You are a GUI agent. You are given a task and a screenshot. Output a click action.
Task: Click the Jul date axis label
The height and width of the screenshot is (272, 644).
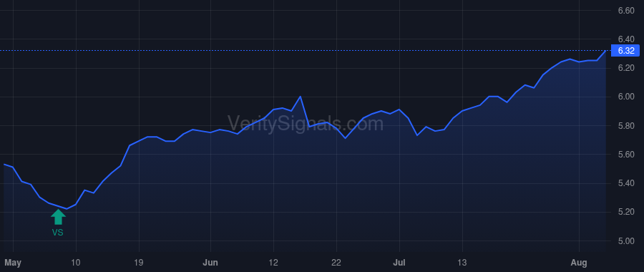(399, 263)
